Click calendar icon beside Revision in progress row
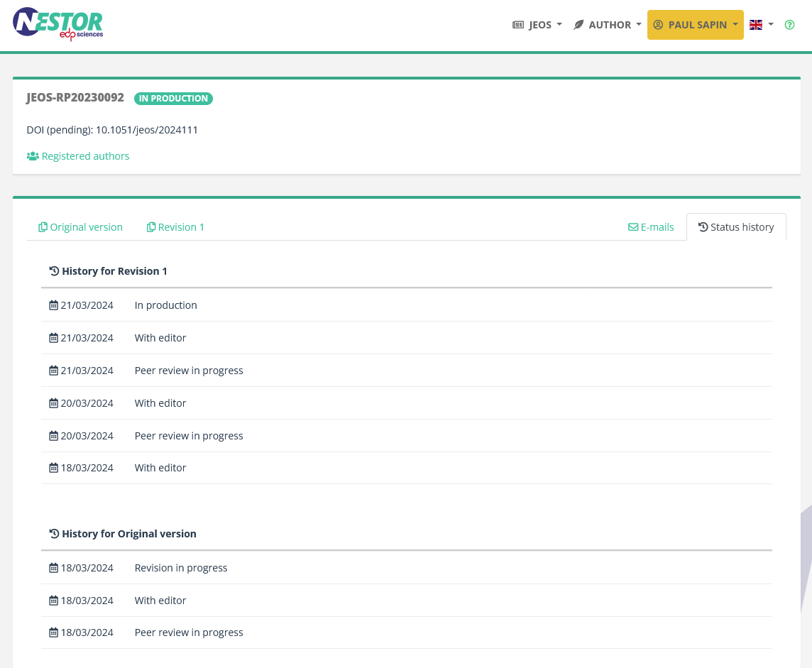 [53, 567]
